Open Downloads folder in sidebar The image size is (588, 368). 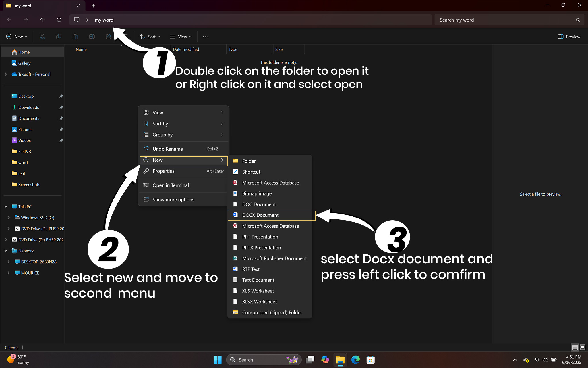(28, 107)
